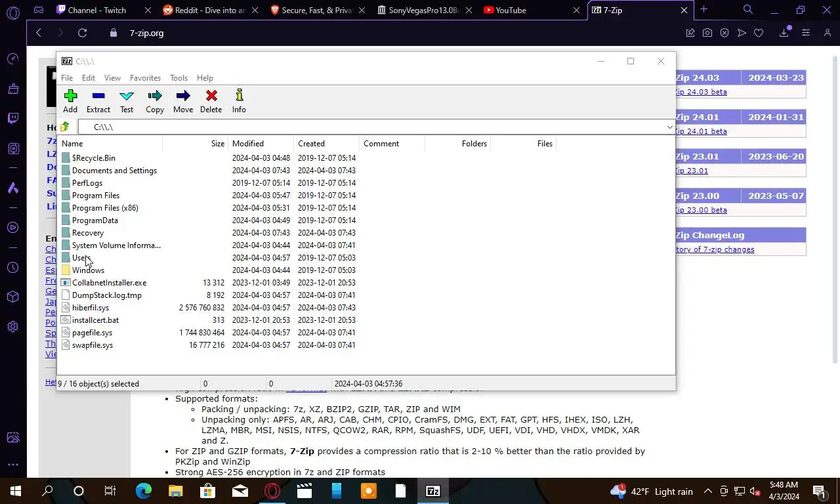The width and height of the screenshot is (840, 504).
Task: Click the 7-Zip 23.01 download link
Action: click(692, 171)
